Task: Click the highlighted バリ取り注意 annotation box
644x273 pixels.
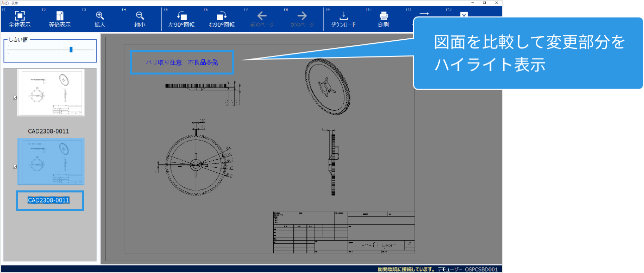Action: pyautogui.click(x=182, y=62)
